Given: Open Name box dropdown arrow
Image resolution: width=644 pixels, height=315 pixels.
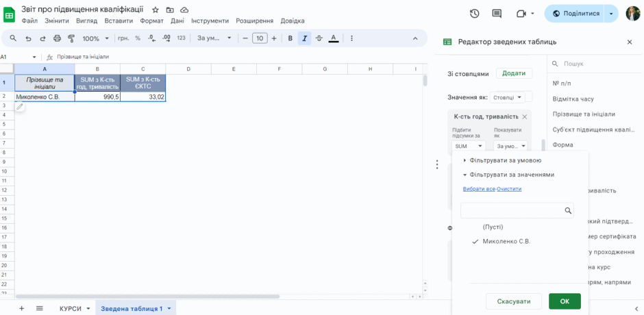Looking at the screenshot, I should [34, 57].
